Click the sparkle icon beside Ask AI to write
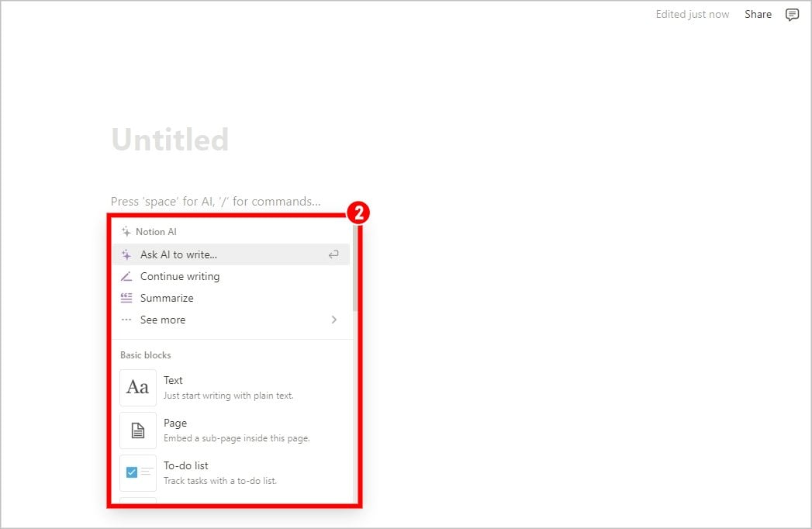 click(126, 254)
